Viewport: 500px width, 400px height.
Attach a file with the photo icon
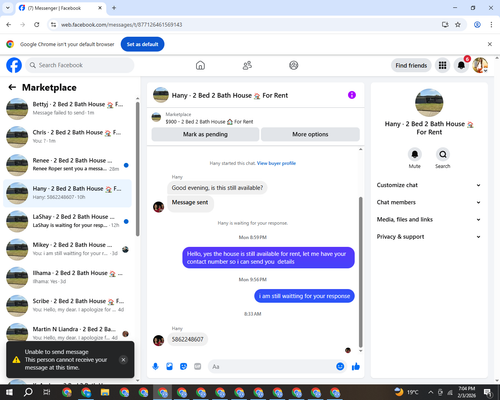click(x=169, y=367)
